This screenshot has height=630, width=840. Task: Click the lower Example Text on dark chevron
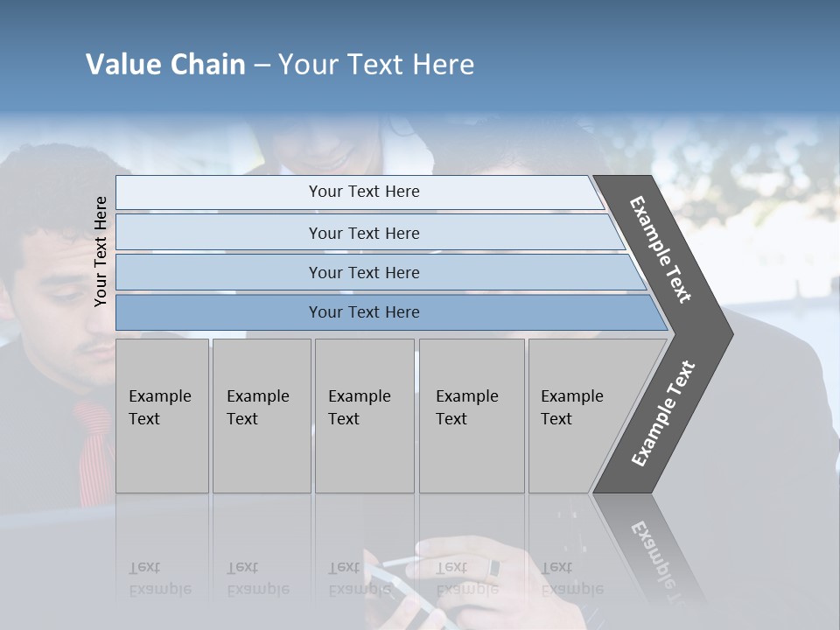coord(663,414)
